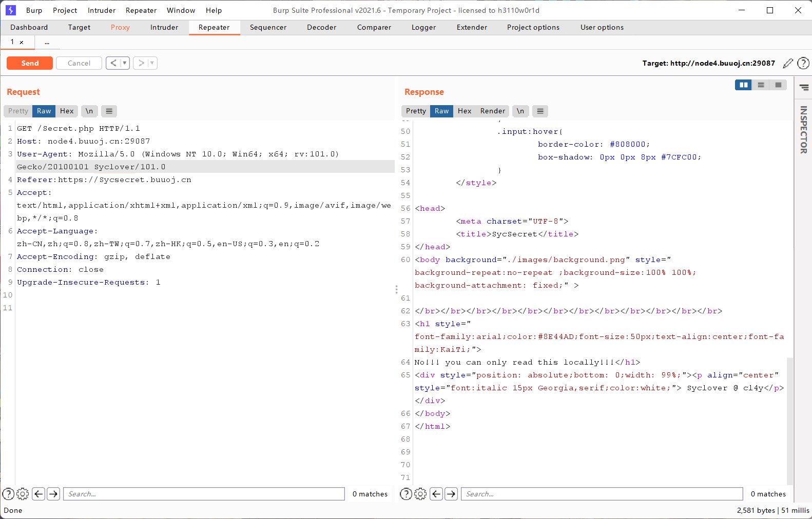This screenshot has width=812, height=519.
Task: Focus the Response search field
Action: pos(602,494)
